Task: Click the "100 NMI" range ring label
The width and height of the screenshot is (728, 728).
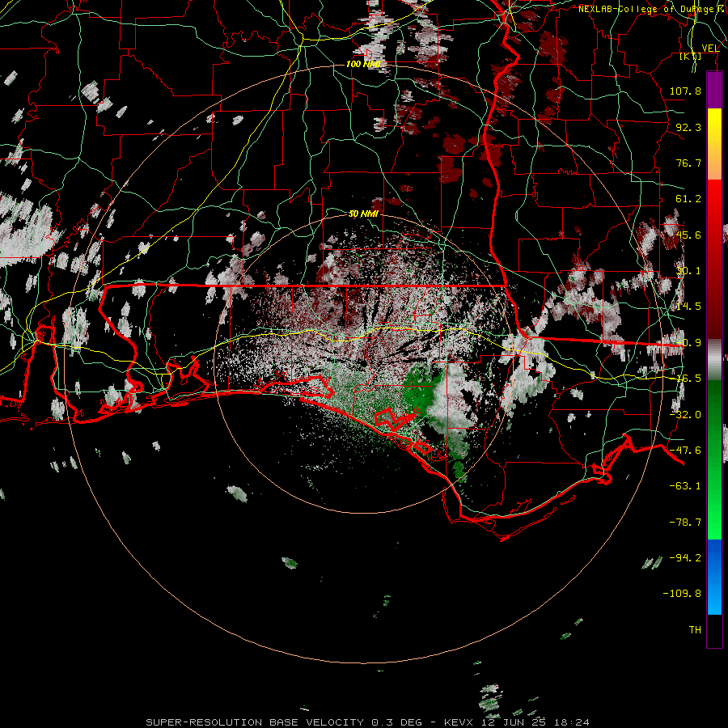Action: [x=363, y=64]
